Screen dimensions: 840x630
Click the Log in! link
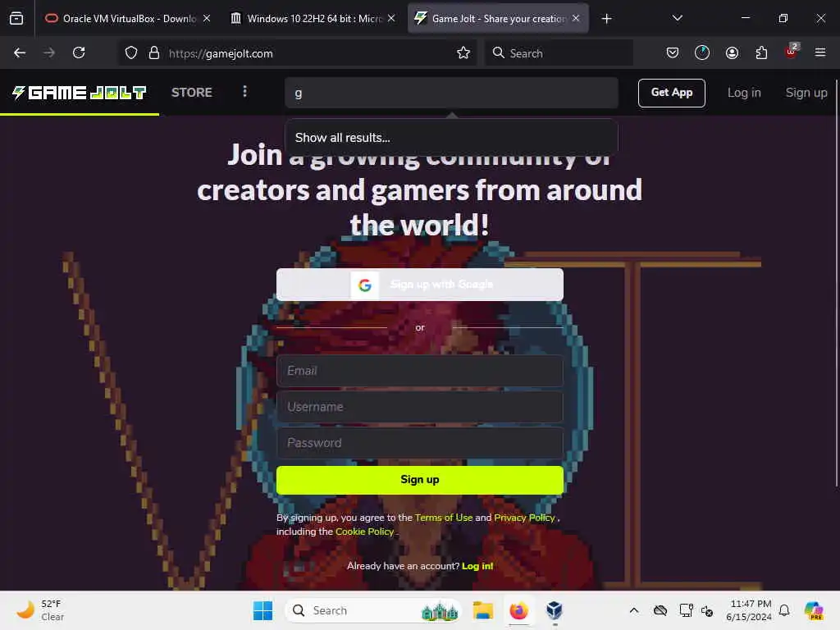477,566
